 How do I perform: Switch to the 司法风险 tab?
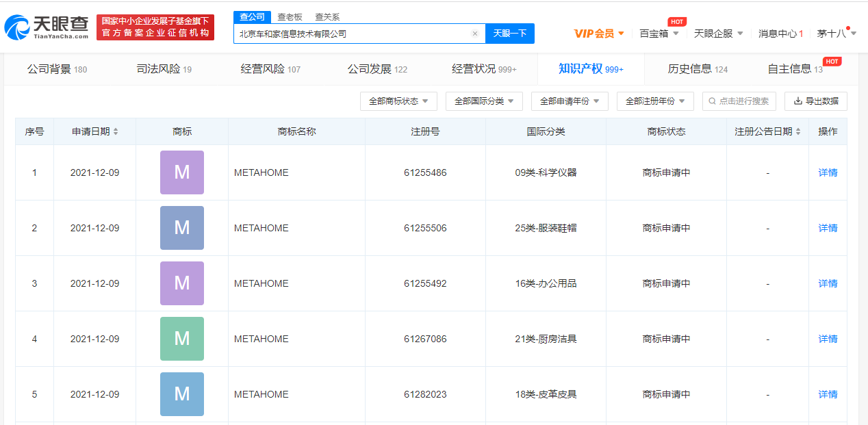point(164,69)
